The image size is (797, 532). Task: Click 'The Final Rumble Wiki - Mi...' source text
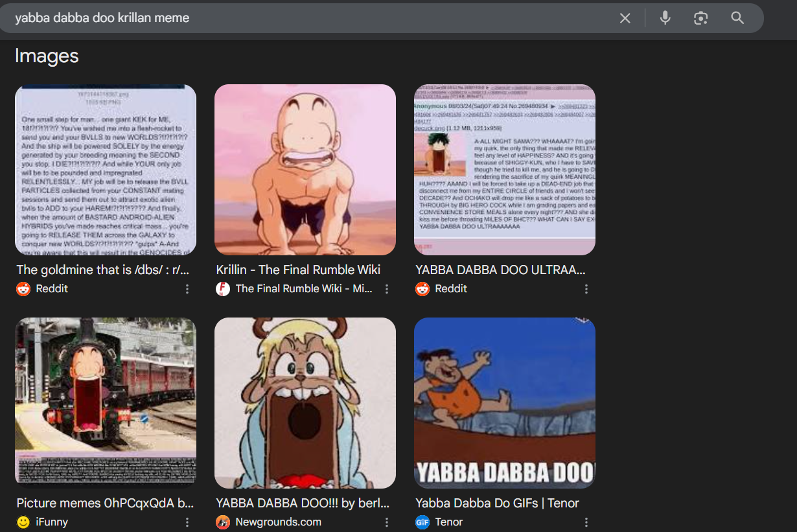point(304,289)
